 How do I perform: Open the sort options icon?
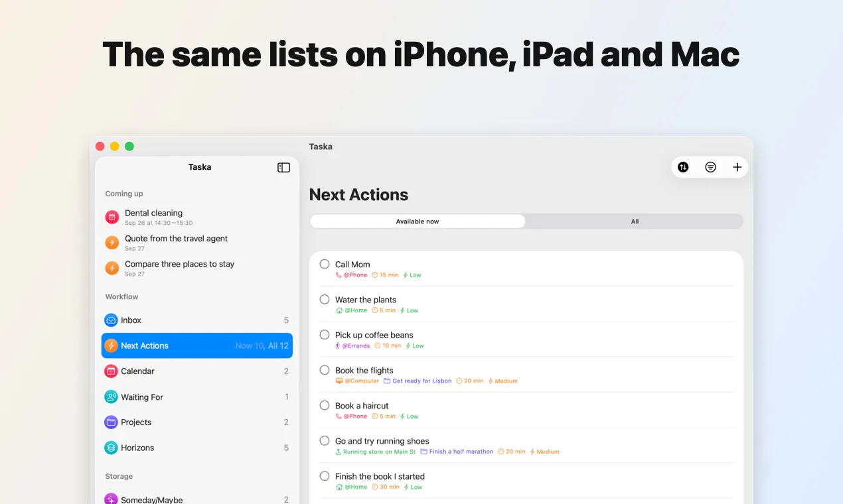(683, 167)
